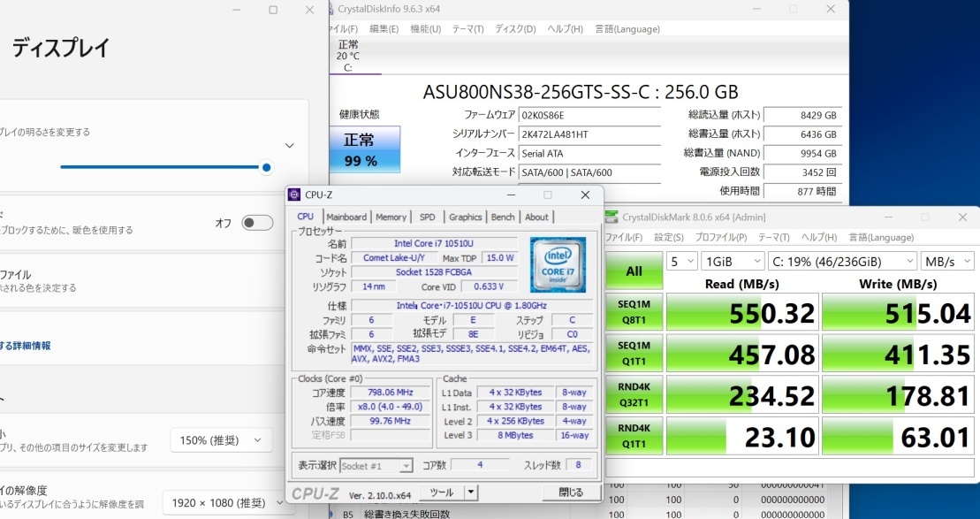Click the SATA/600 | SATA/600 transfer mode field
This screenshot has width=980, height=519.
589,172
